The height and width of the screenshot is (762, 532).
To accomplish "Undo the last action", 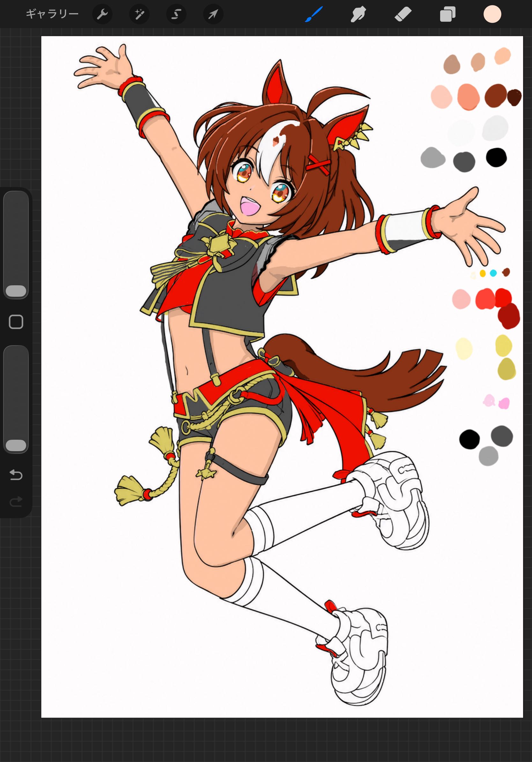I will [16, 475].
